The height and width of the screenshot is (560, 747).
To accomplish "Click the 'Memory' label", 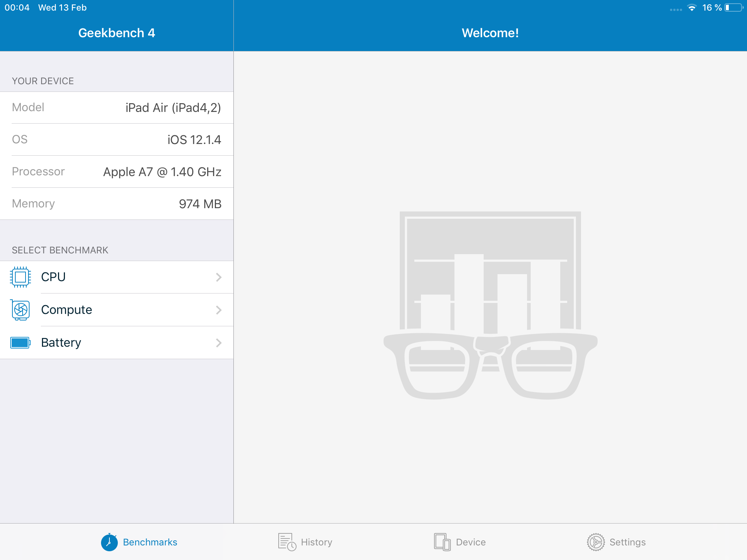I will [33, 203].
